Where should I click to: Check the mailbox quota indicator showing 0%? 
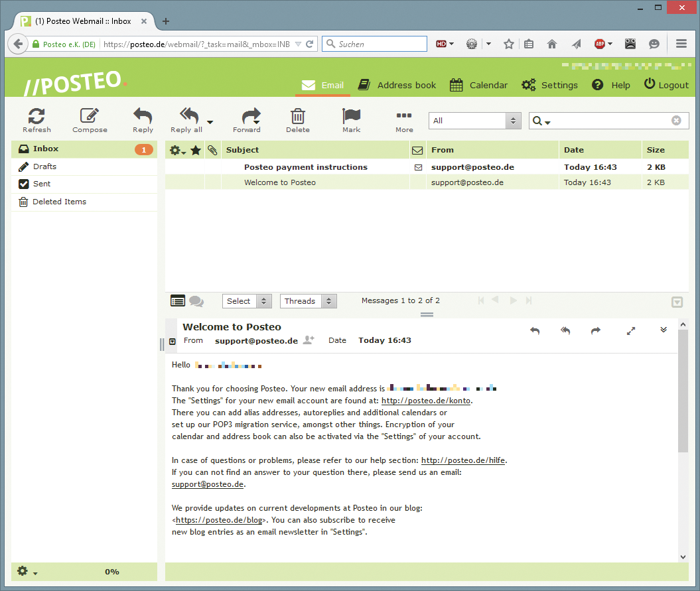coord(111,571)
